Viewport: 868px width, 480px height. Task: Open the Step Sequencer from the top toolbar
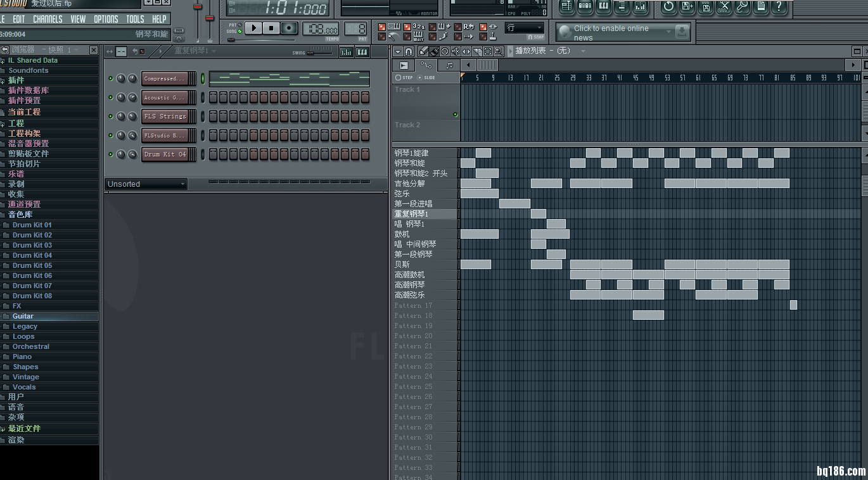pos(585,7)
